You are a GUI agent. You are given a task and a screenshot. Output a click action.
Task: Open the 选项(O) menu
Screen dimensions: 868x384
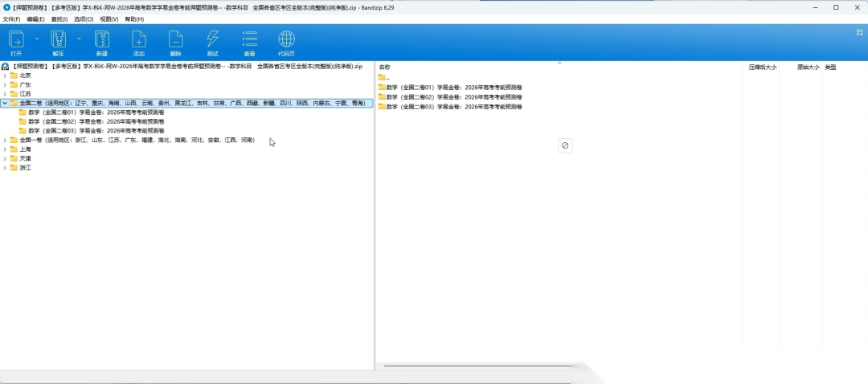click(84, 18)
